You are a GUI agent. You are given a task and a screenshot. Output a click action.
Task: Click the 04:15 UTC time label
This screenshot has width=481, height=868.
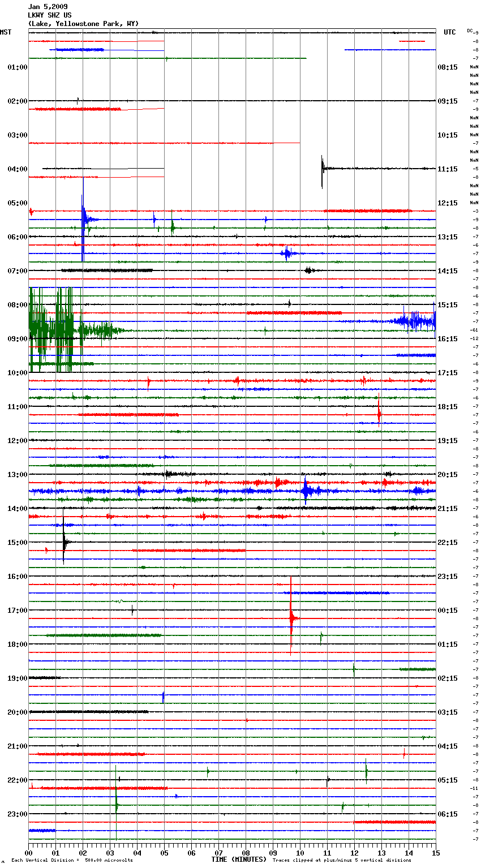448,746
